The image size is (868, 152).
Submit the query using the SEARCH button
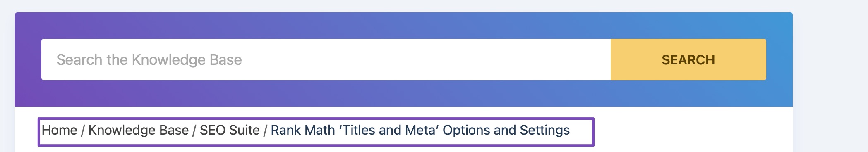coord(688,59)
